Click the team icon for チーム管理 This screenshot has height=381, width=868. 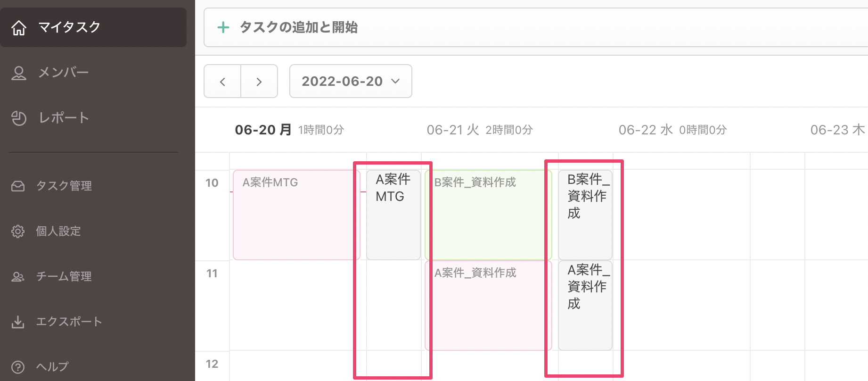[x=18, y=276]
